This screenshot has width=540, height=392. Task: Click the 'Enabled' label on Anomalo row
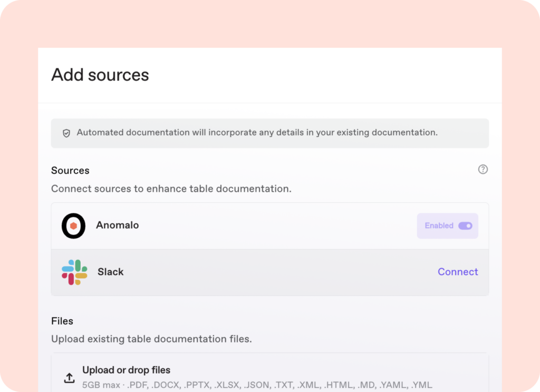439,226
